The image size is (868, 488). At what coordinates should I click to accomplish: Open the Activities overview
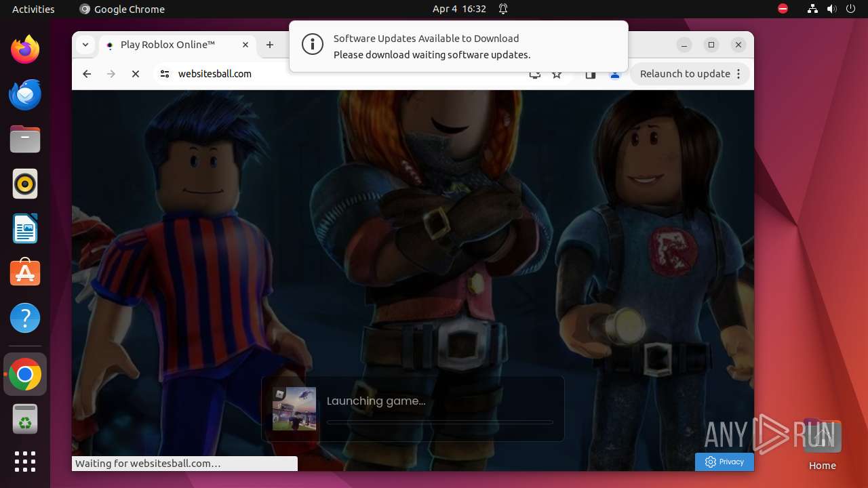tap(33, 9)
